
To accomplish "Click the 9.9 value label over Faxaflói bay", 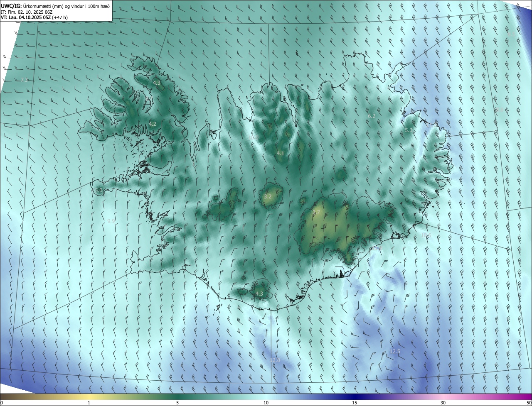I will tap(111, 221).
